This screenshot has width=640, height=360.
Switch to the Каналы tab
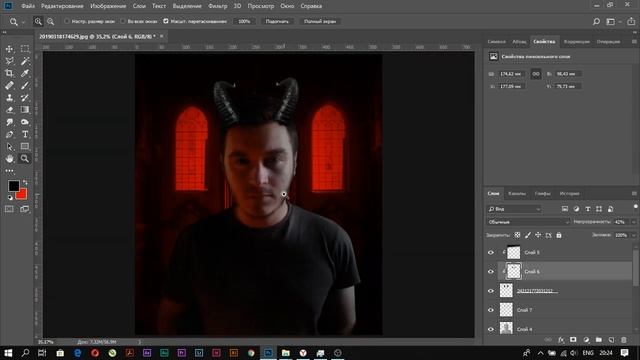pyautogui.click(x=517, y=193)
